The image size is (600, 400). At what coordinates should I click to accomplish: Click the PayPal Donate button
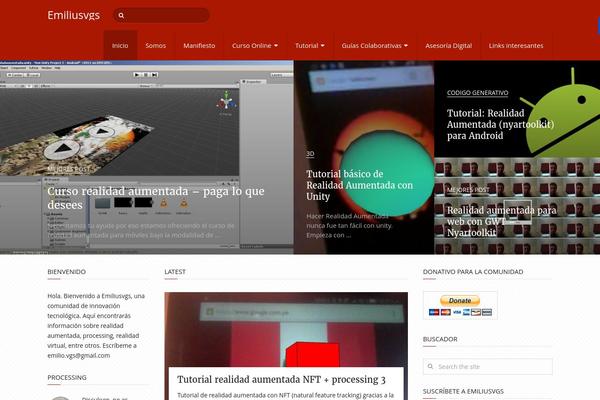click(x=460, y=300)
